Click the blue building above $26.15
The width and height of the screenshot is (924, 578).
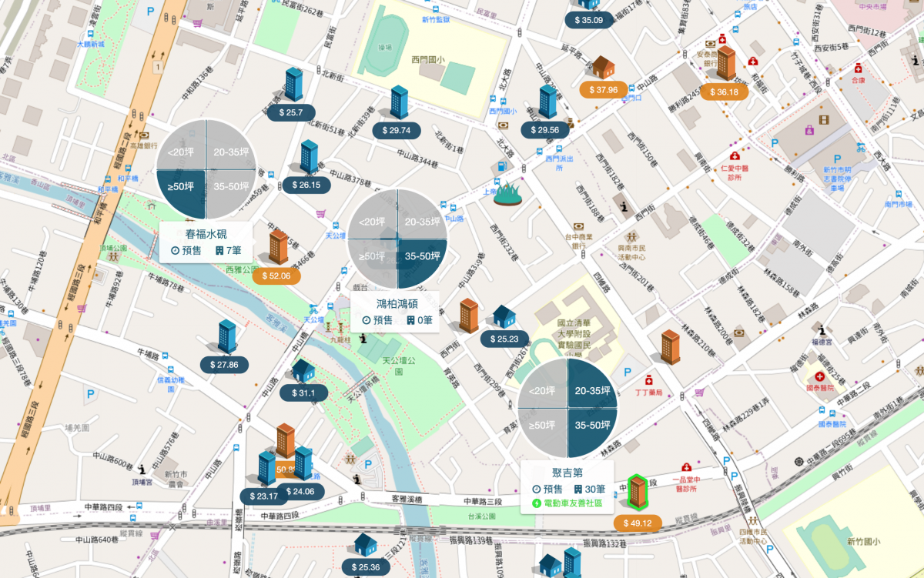pos(309,157)
